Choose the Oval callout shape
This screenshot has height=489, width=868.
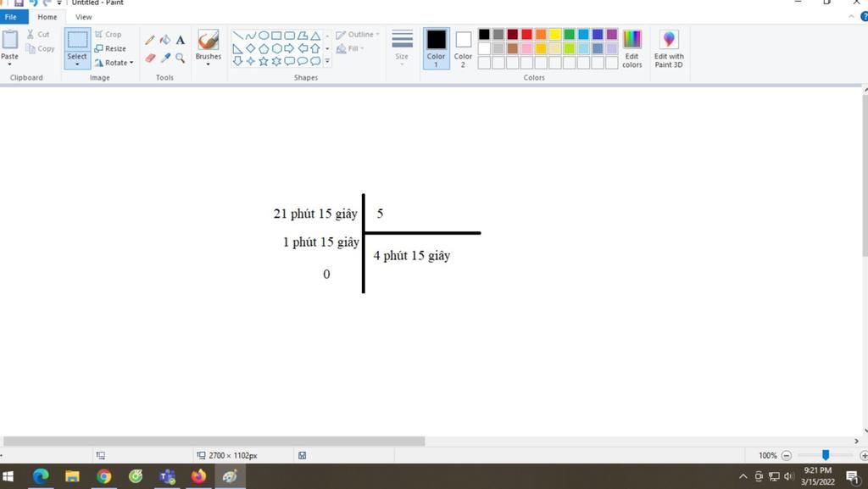pos(303,61)
